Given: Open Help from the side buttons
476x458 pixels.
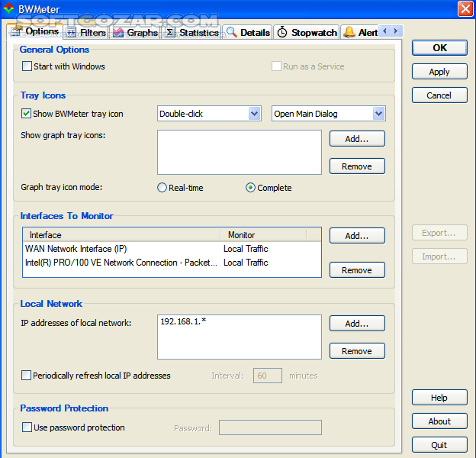Looking at the screenshot, I should tap(439, 398).
